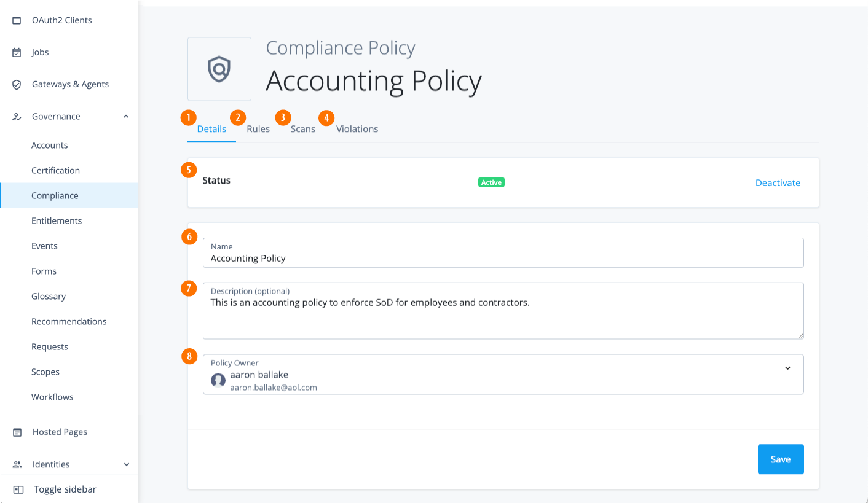Expand the Identities section
Viewport: 868px width, 503px height.
point(126,464)
